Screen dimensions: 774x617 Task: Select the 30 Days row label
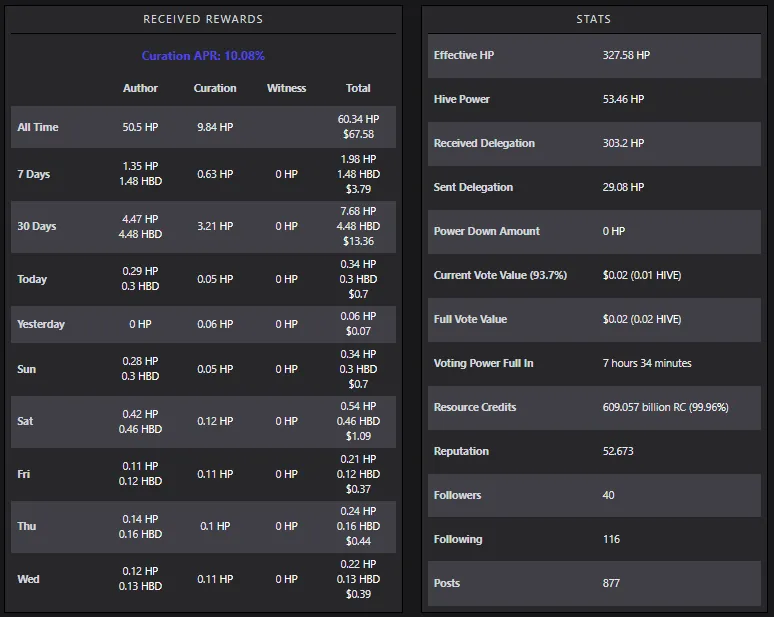pos(37,226)
